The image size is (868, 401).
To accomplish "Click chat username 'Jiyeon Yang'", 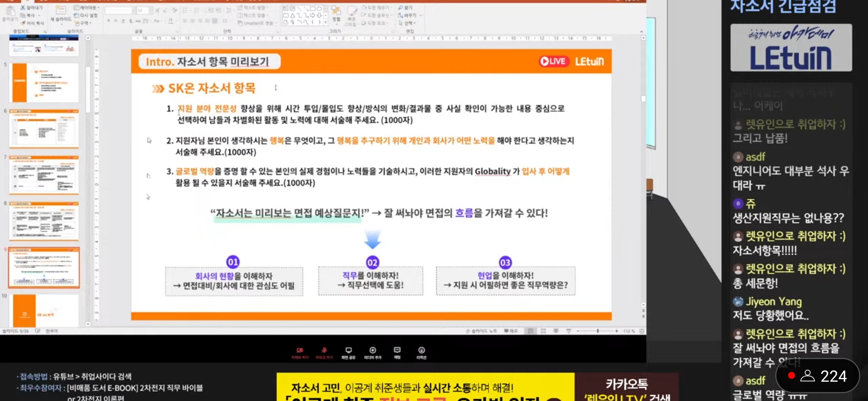I will [x=773, y=301].
